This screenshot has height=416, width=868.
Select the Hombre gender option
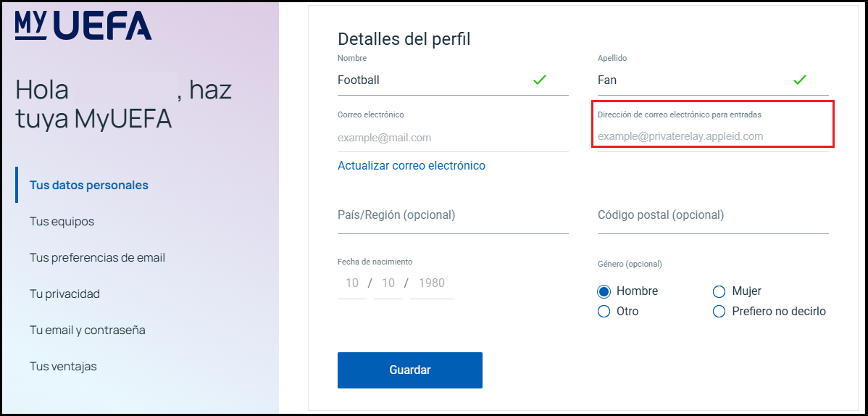(x=604, y=291)
